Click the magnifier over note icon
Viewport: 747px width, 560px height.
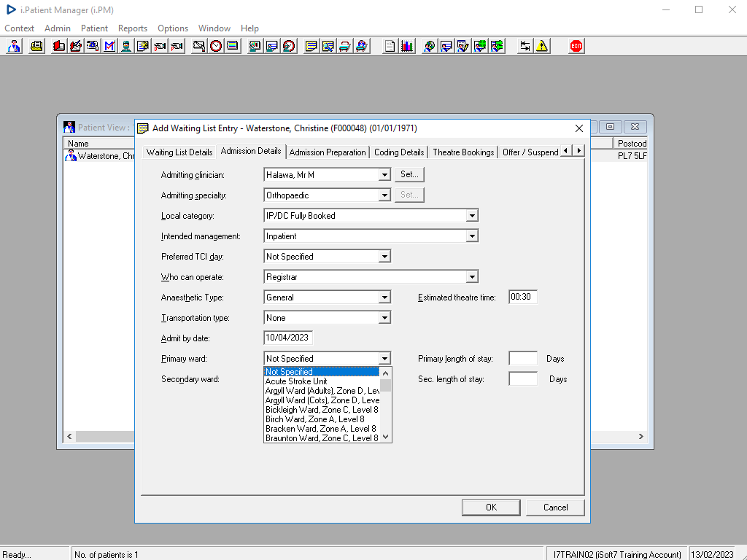328,46
